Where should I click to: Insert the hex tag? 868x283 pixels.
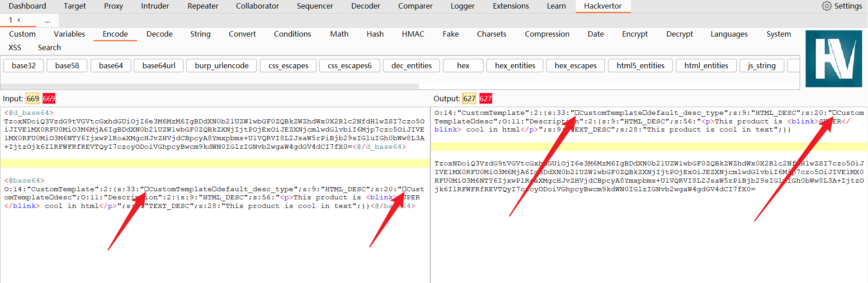click(463, 66)
